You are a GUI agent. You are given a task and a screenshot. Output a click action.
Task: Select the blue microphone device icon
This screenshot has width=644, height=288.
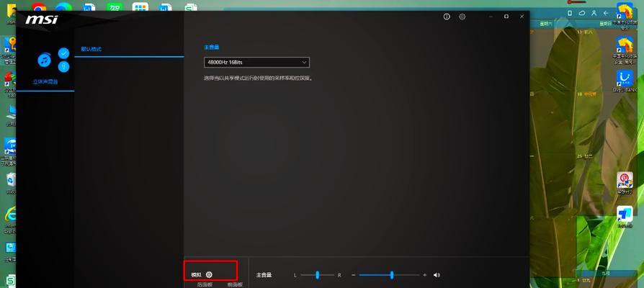click(63, 67)
